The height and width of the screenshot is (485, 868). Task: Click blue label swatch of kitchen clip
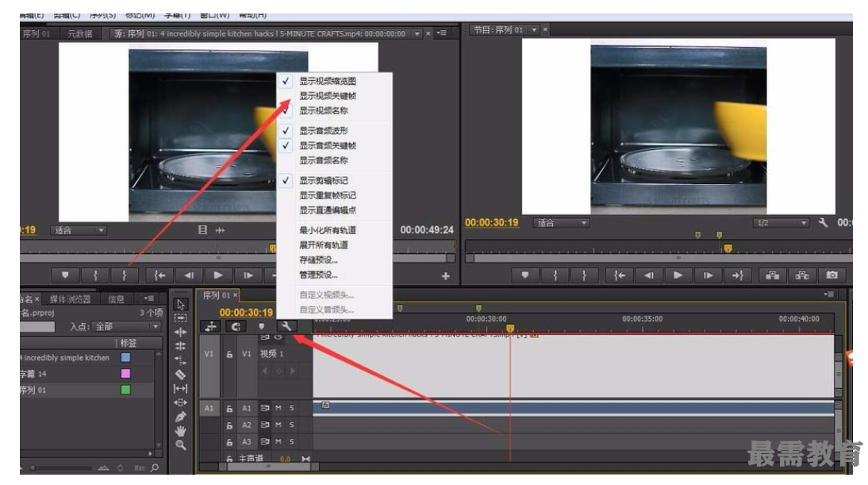pyautogui.click(x=125, y=358)
